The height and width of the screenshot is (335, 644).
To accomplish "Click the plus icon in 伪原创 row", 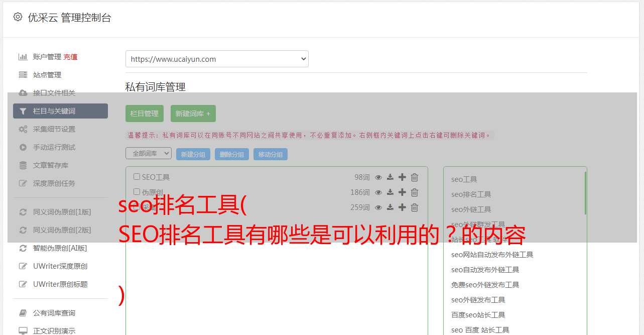I will click(402, 192).
